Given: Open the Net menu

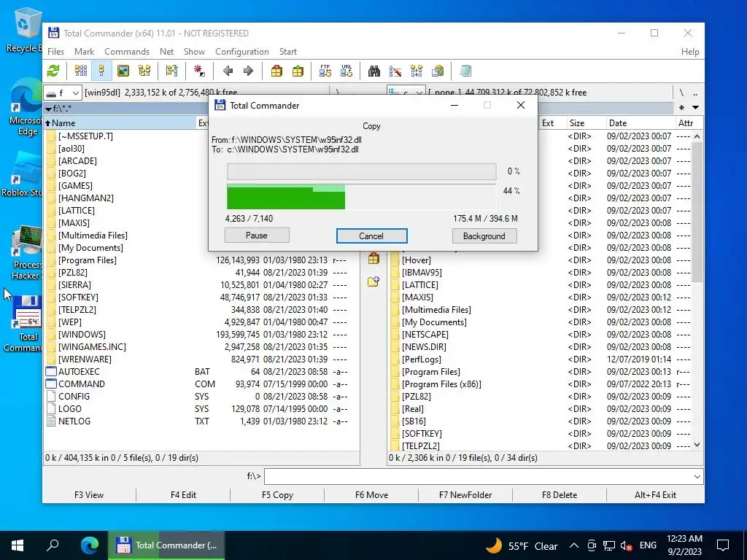Looking at the screenshot, I should 167,52.
